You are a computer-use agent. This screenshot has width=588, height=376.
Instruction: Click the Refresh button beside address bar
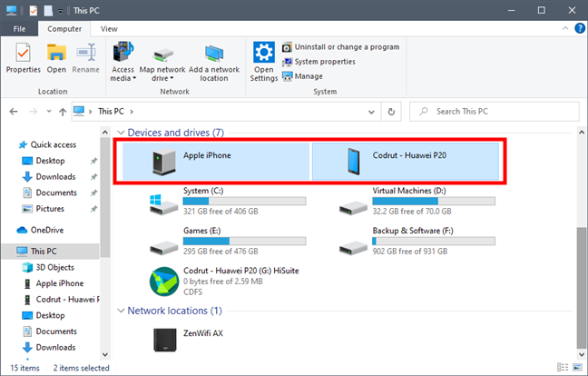click(x=391, y=111)
